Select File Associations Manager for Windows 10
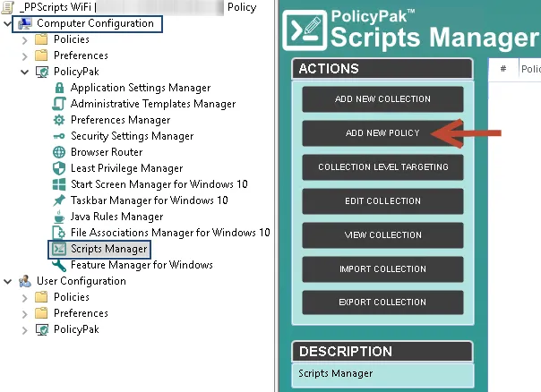This screenshot has width=541, height=392. tap(170, 233)
